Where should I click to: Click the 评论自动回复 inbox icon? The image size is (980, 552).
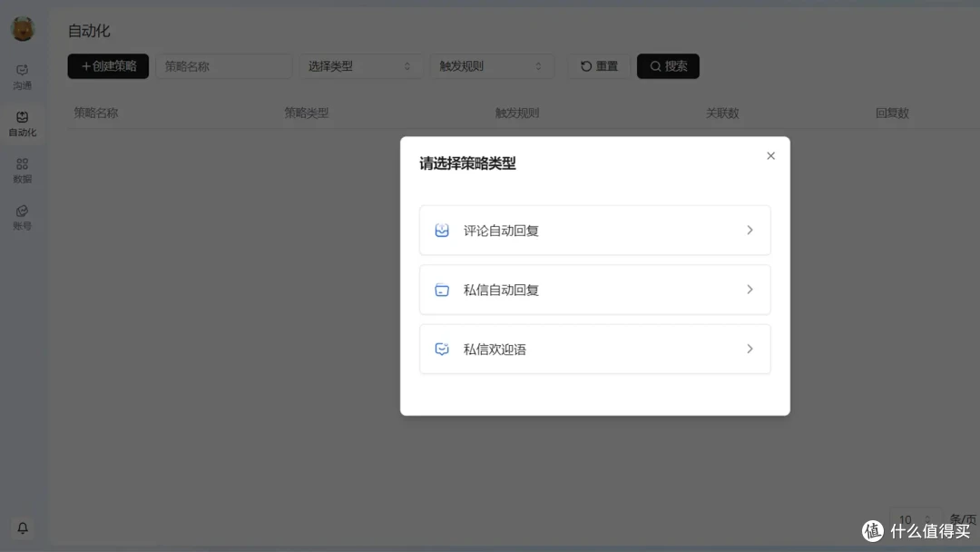pos(442,231)
